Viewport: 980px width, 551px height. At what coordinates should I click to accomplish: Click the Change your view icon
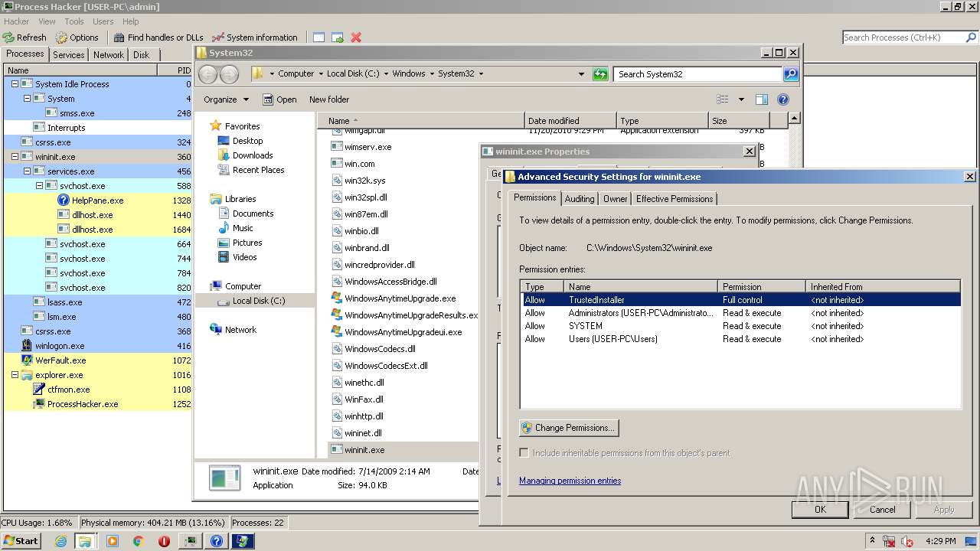(x=722, y=99)
